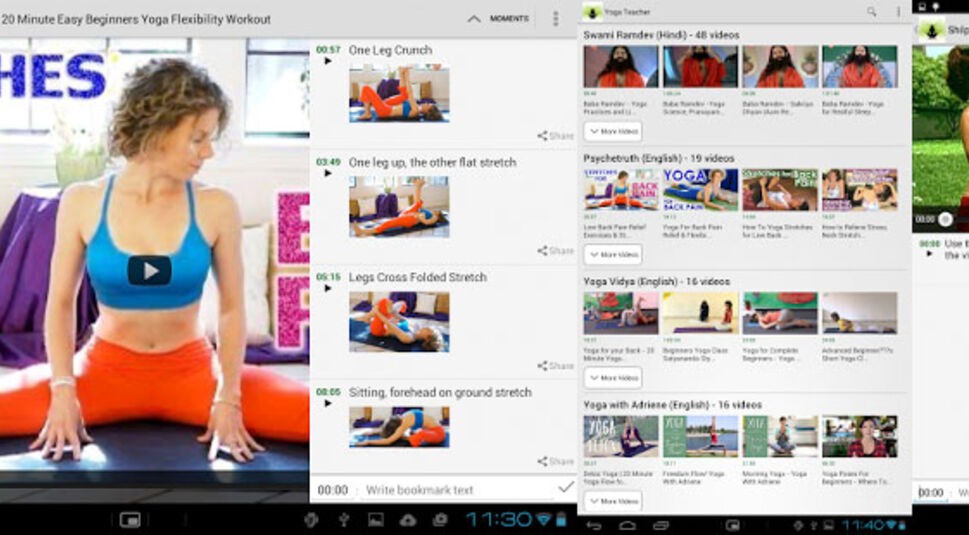This screenshot has height=535, width=969.
Task: Expand More Videos under Yoga Vidya
Action: point(613,378)
